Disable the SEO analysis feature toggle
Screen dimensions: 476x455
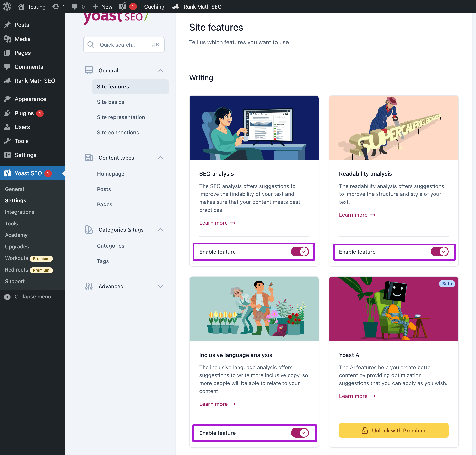300,252
